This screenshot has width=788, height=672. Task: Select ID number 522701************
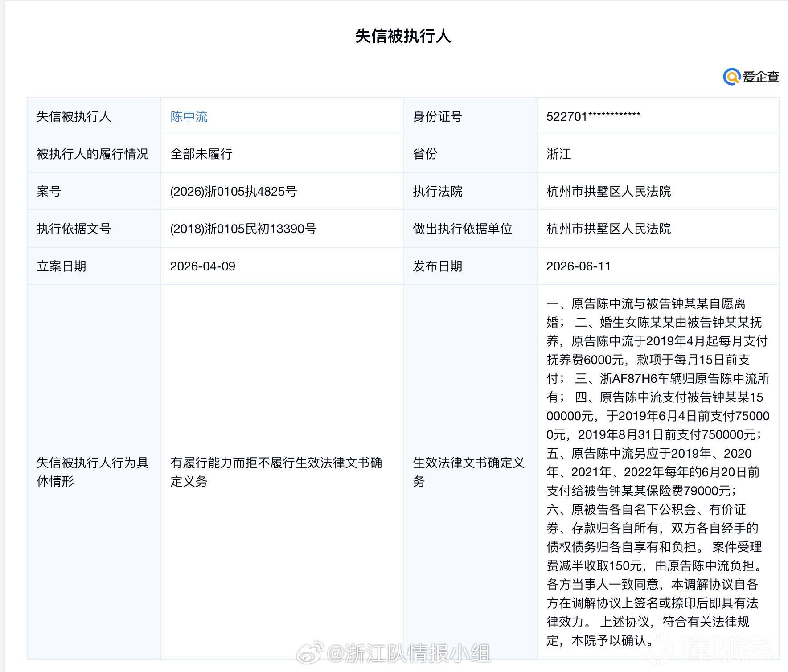coord(593,117)
